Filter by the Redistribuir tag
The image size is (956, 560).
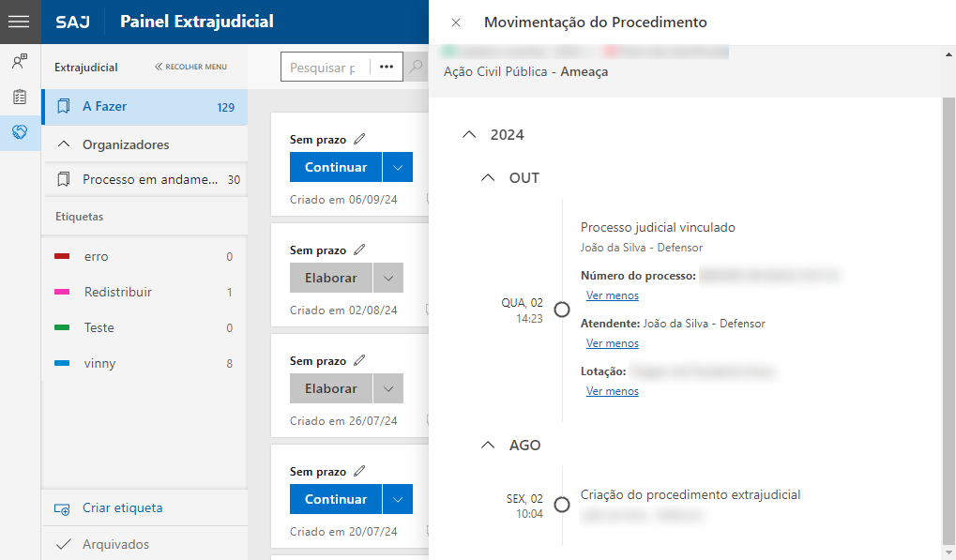[144, 292]
